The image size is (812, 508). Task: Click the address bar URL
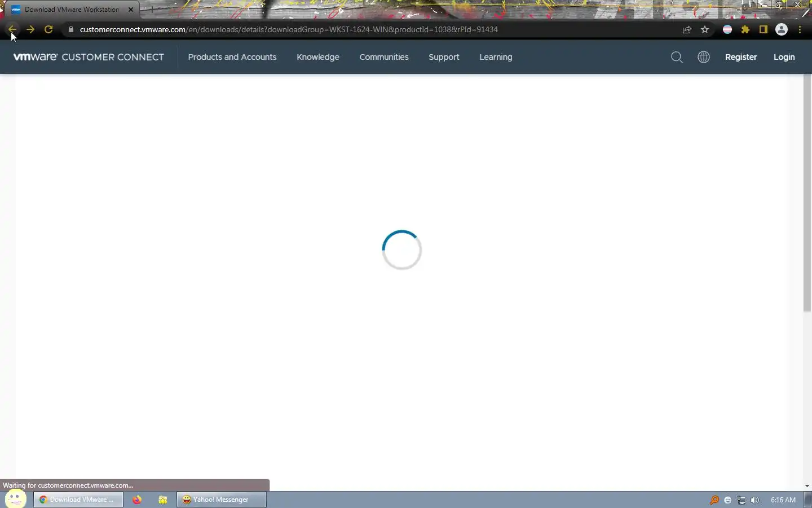289,29
